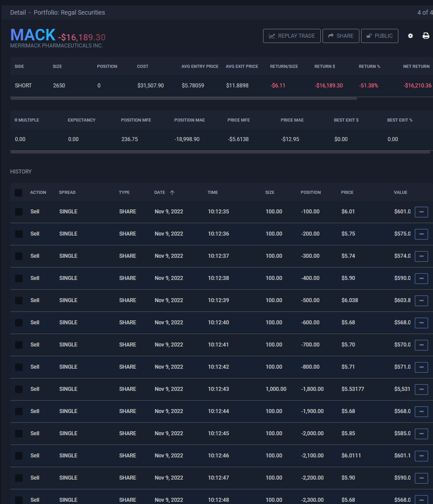This screenshot has height=504, width=433.
Task: Click the $5.53177 price in 10:12:43 row
Action: click(x=353, y=389)
